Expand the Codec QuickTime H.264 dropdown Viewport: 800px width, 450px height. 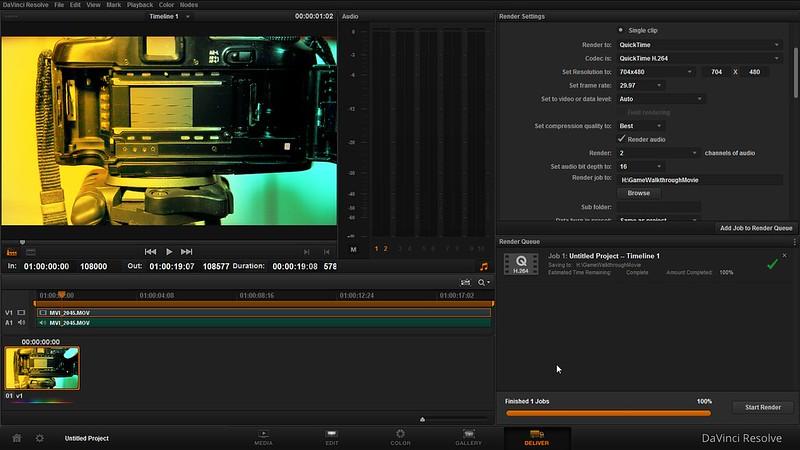698,58
